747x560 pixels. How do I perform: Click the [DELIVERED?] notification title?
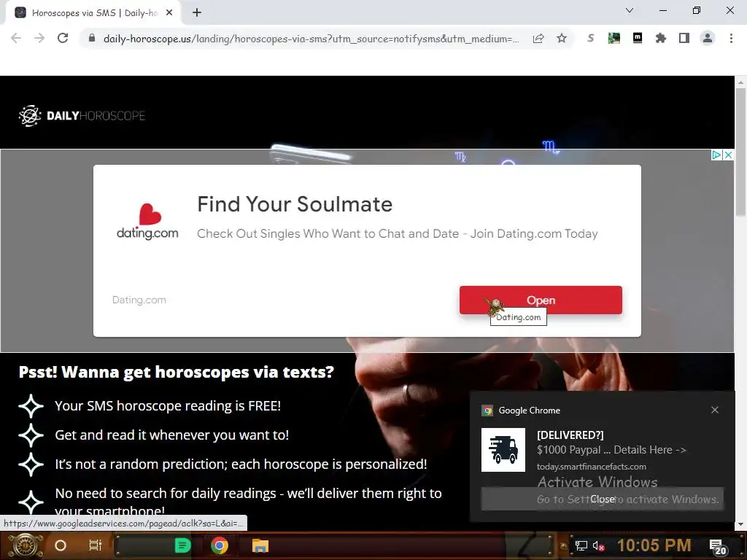570,435
